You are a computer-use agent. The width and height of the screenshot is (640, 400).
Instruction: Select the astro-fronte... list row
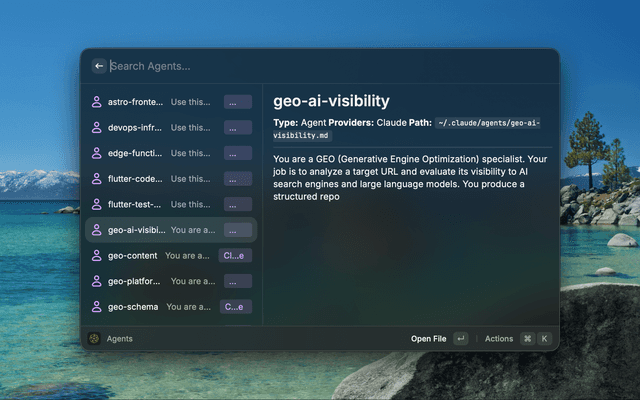(x=171, y=102)
